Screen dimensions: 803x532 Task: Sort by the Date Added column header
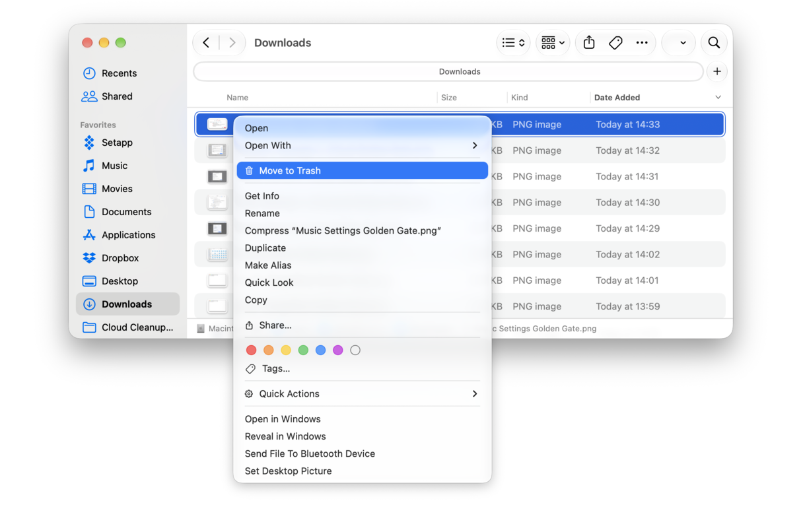[x=617, y=98]
